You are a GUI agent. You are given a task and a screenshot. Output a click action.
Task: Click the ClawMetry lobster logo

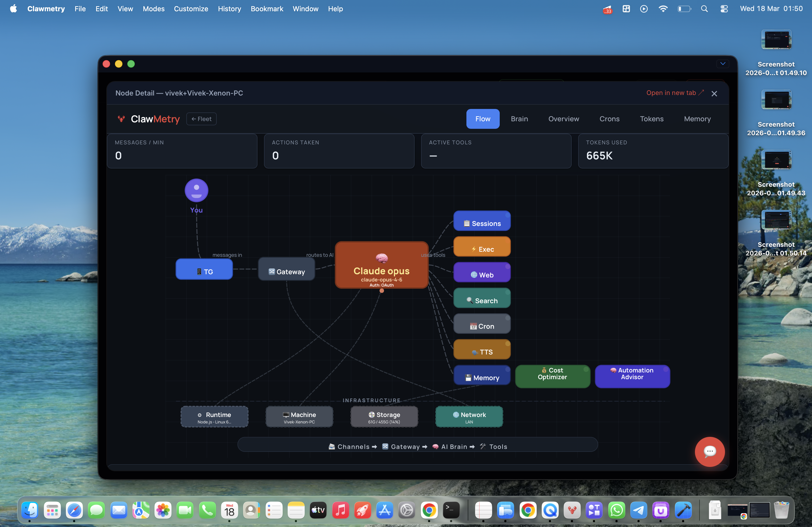tap(121, 119)
